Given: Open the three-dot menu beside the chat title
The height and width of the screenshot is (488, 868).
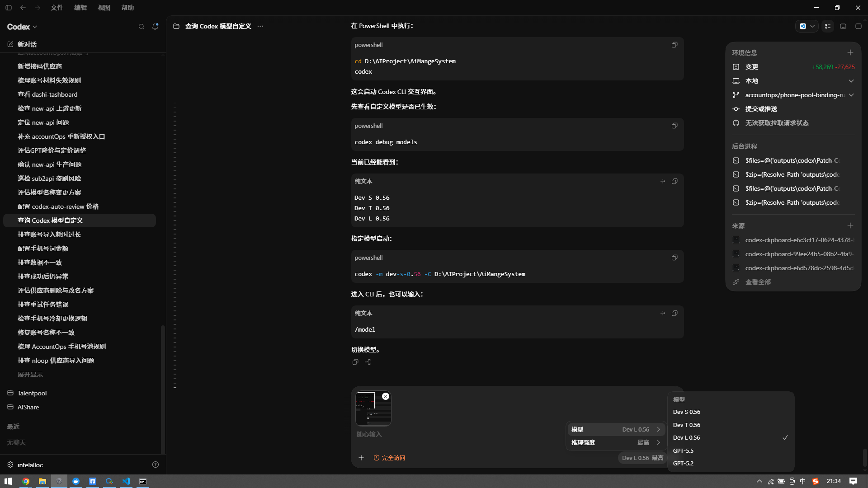Looking at the screenshot, I should (x=260, y=26).
